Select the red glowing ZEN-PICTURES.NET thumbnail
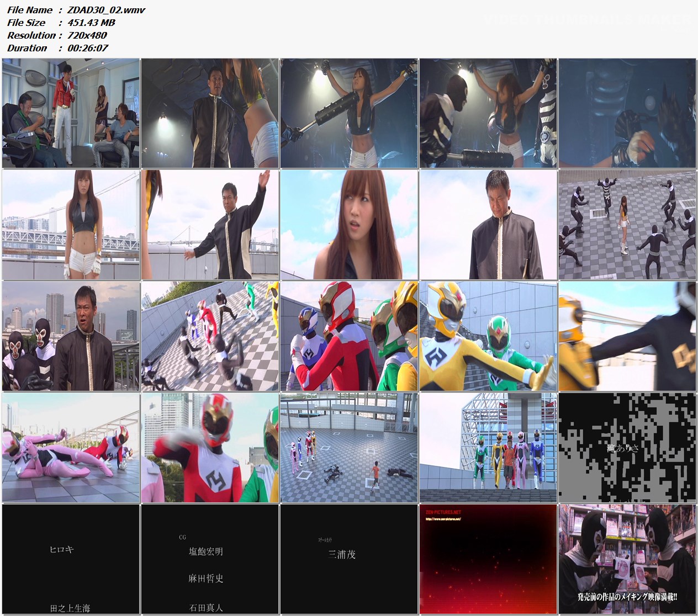The height and width of the screenshot is (616, 698). pyautogui.click(x=488, y=559)
